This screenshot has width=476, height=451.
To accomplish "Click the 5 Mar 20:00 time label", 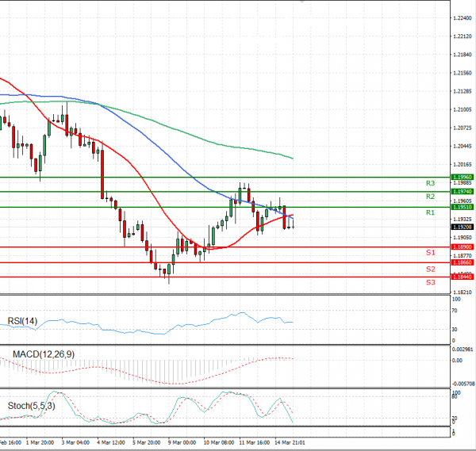I will point(146,442).
